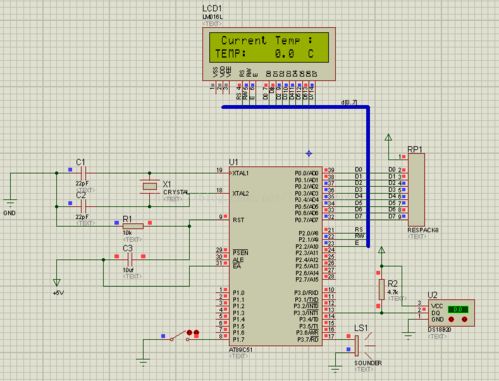Click left red adjust button on DS18B20
The width and height of the screenshot is (499, 381).
click(x=451, y=319)
